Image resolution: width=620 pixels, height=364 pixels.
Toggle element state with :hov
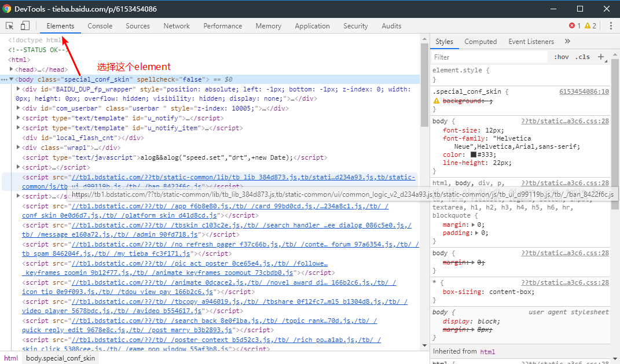[561, 57]
